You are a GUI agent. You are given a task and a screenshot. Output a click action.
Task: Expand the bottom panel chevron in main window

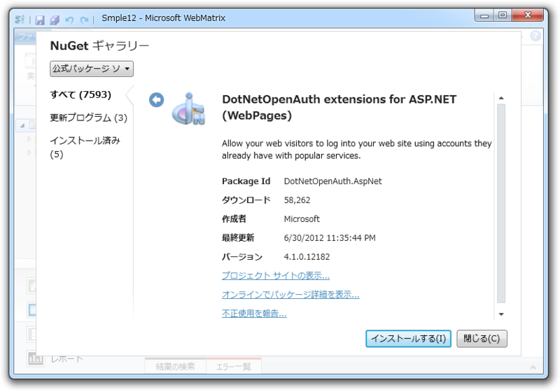[533, 367]
